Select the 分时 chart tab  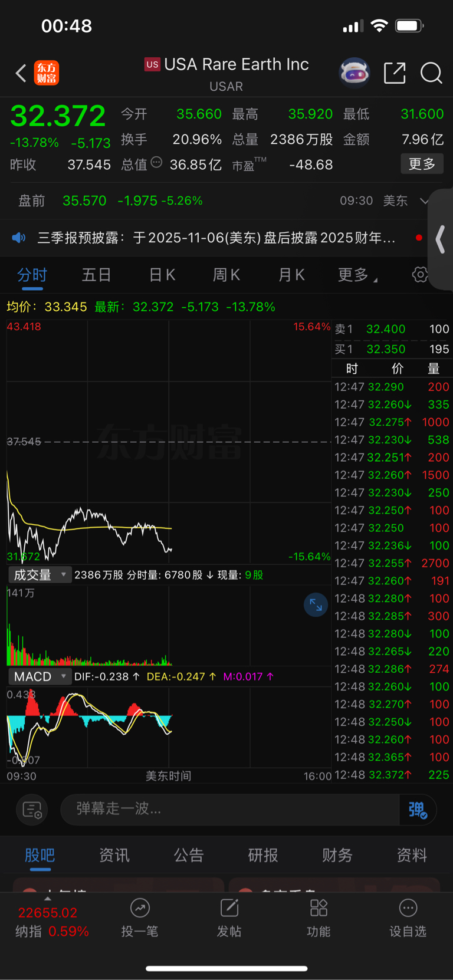(x=32, y=275)
